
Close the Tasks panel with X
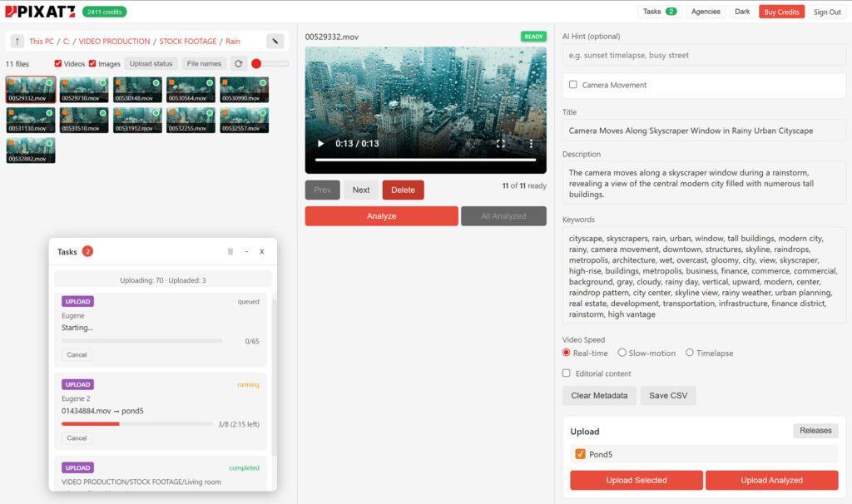[x=261, y=252]
